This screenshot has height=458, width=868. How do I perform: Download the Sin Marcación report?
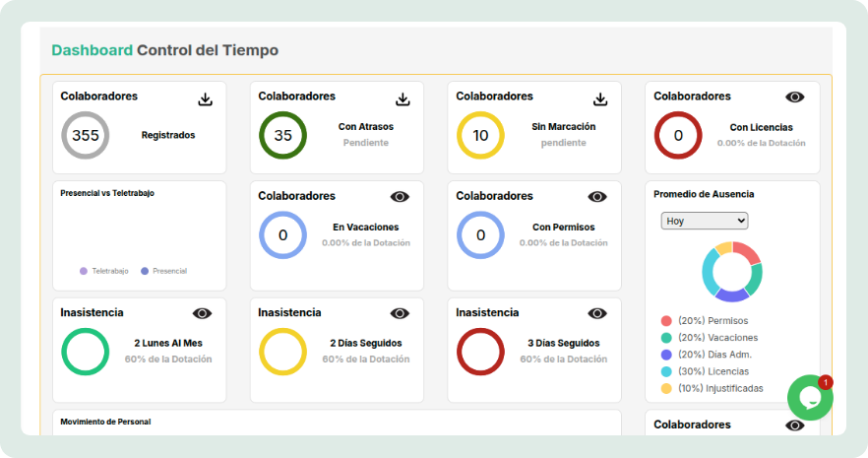coord(600,98)
